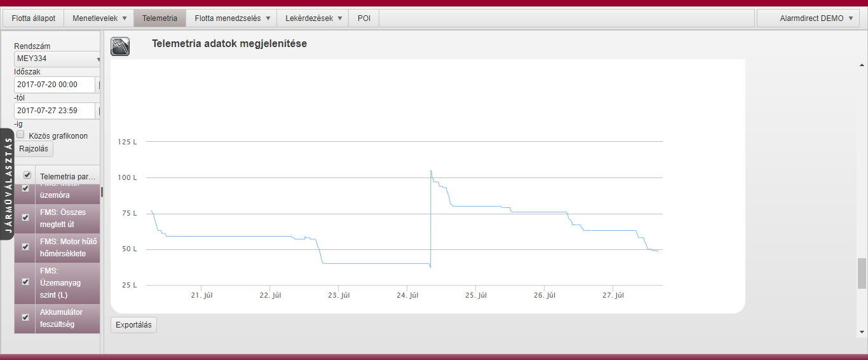This screenshot has height=360, width=868.
Task: Expand the Menetlevelek dropdown arrow
Action: (125, 18)
